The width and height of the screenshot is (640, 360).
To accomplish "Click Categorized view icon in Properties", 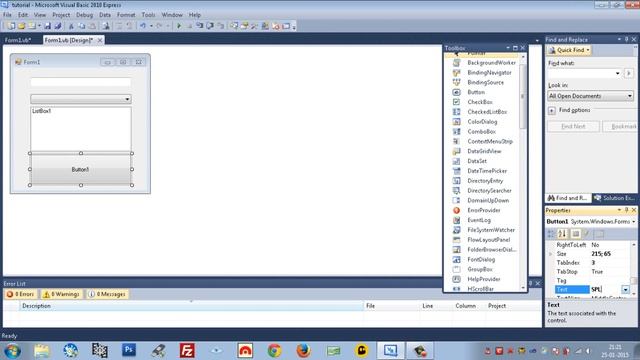I will pos(551,234).
